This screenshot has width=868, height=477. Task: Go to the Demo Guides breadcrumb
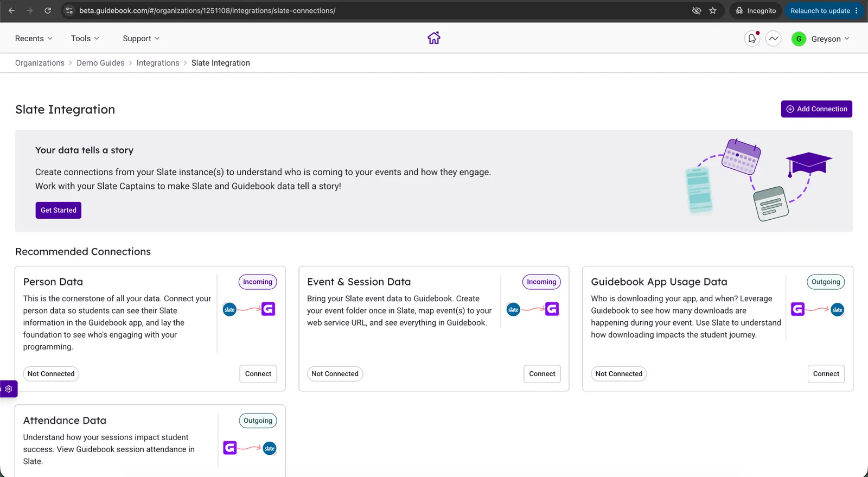click(x=100, y=63)
